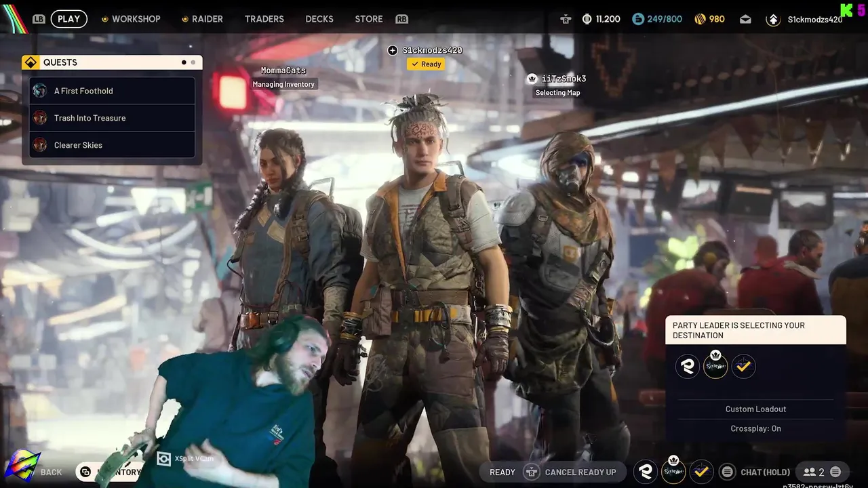
Task: Click the checkmark avatar in bottom bar
Action: point(701,472)
